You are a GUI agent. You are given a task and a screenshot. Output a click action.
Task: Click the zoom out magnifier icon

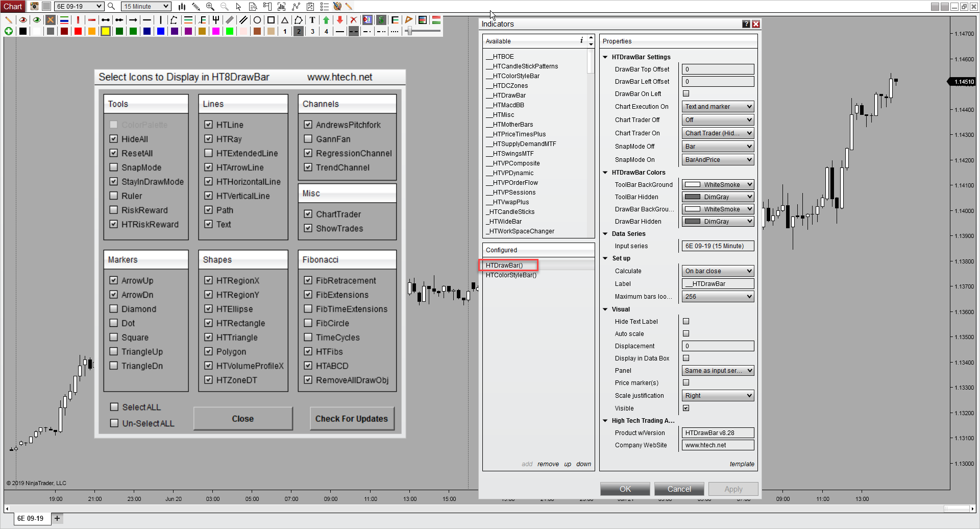pyautogui.click(x=224, y=7)
